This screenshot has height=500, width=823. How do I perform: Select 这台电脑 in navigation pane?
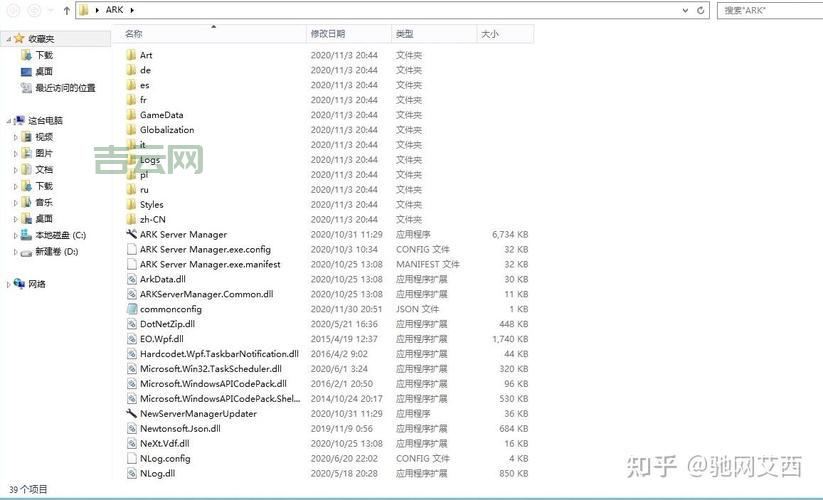(45, 121)
